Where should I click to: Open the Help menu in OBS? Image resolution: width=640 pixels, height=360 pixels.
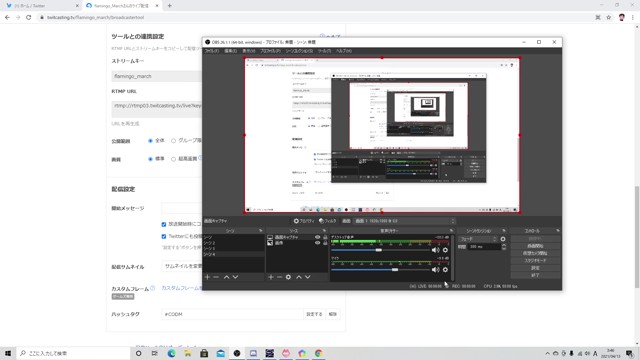[344, 51]
